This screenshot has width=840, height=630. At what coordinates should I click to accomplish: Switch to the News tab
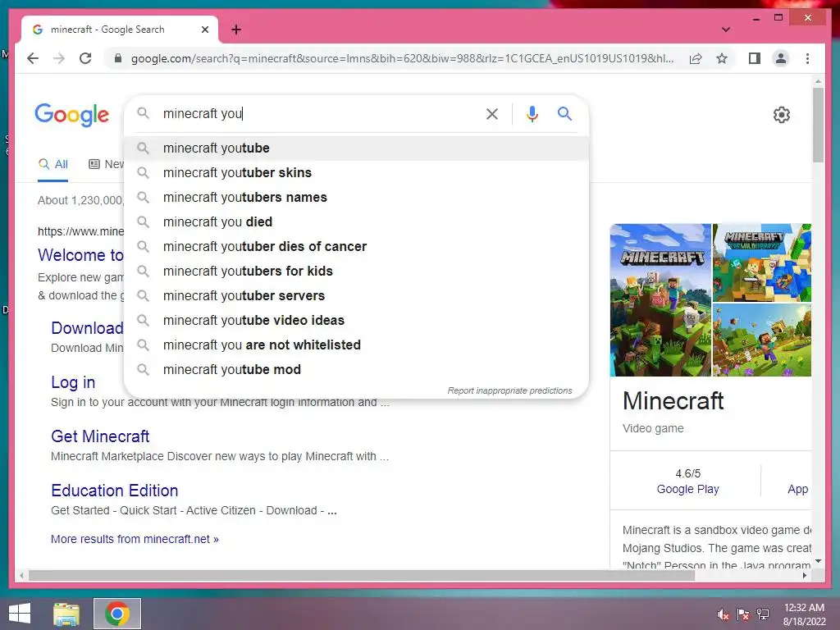click(106, 164)
